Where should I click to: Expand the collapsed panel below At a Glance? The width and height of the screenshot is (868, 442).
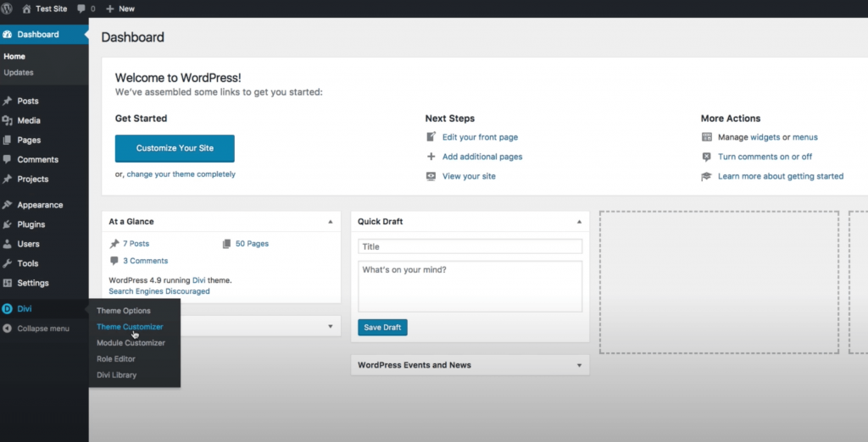(x=331, y=326)
